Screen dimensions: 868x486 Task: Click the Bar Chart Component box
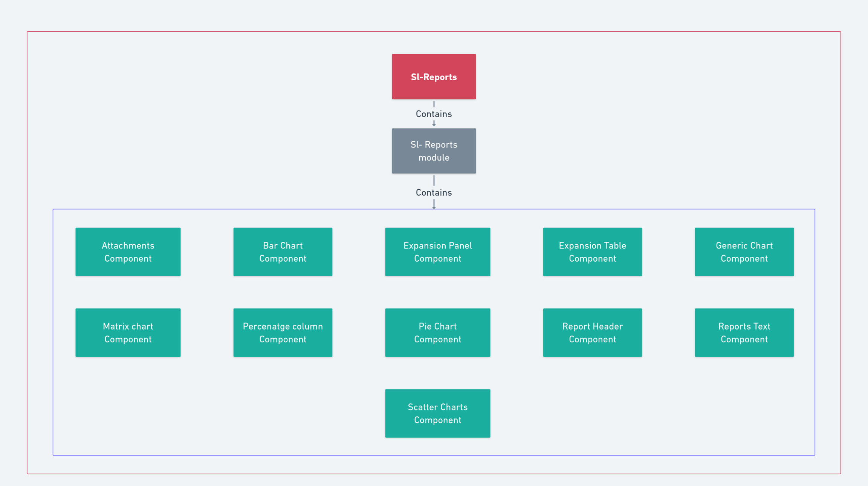(x=283, y=252)
